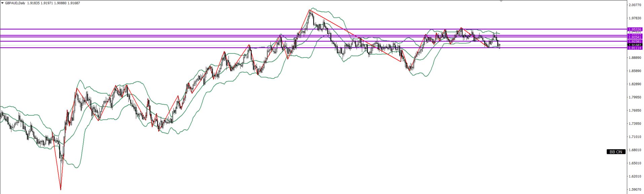Open the dropdown arrow beside GBPAUD,Daily
This screenshot has height=194, width=644.
2,3
